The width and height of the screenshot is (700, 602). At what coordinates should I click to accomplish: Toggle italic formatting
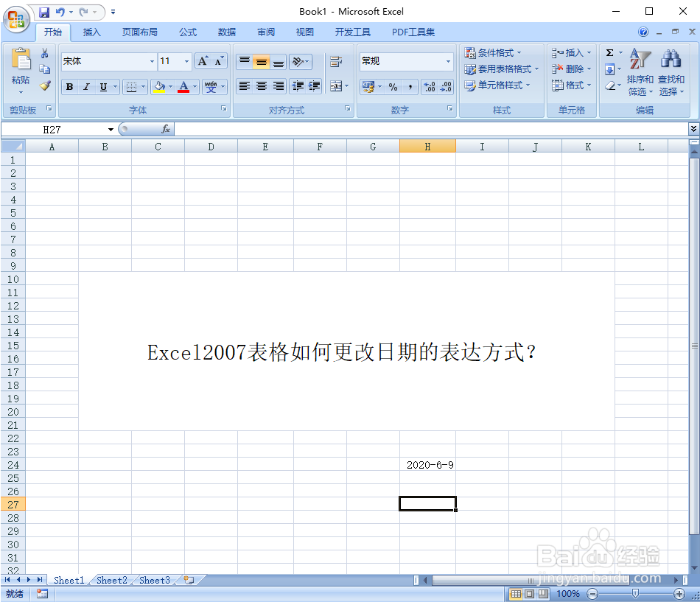tap(87, 87)
